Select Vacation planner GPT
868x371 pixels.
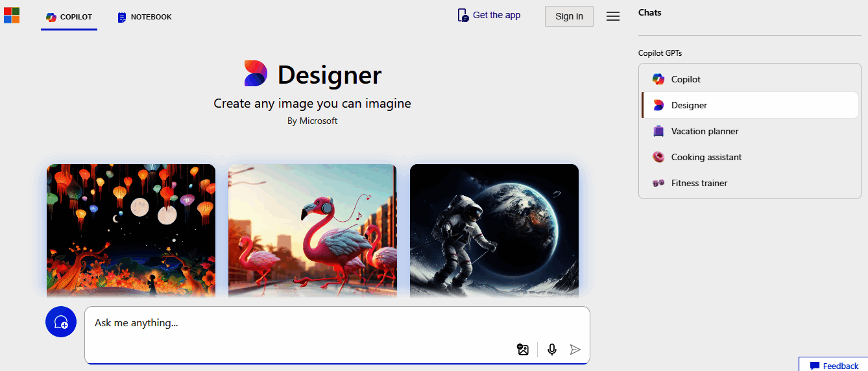(750, 131)
